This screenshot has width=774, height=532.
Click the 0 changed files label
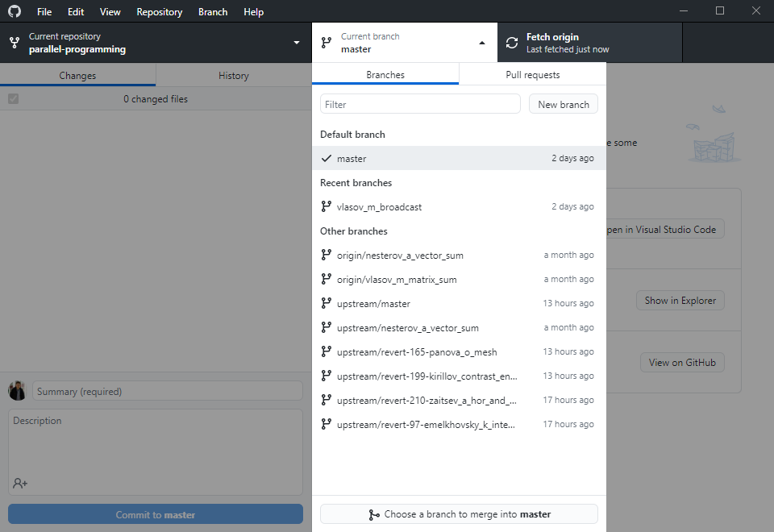pyautogui.click(x=156, y=98)
